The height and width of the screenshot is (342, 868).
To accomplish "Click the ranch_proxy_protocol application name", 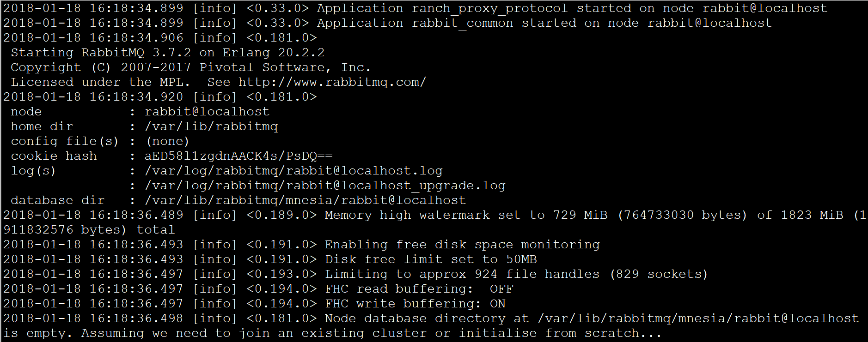I will (x=489, y=8).
